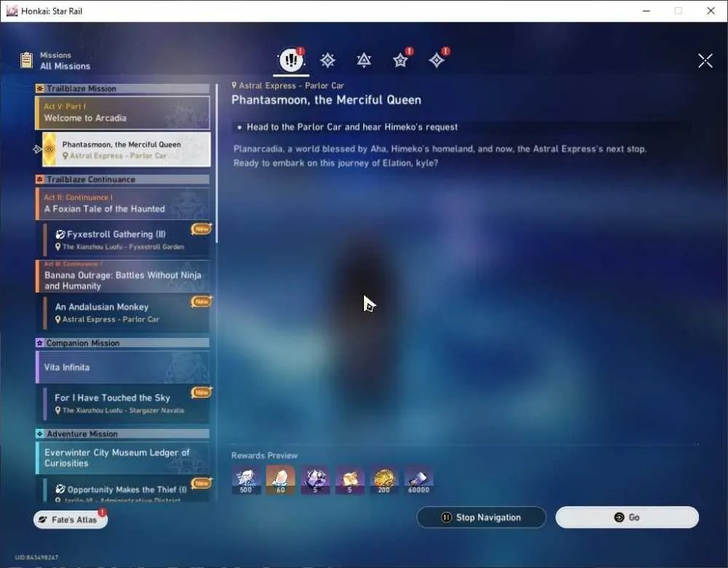The image size is (728, 568).
Task: Click the "All Missions" heading text
Action: tap(65, 66)
